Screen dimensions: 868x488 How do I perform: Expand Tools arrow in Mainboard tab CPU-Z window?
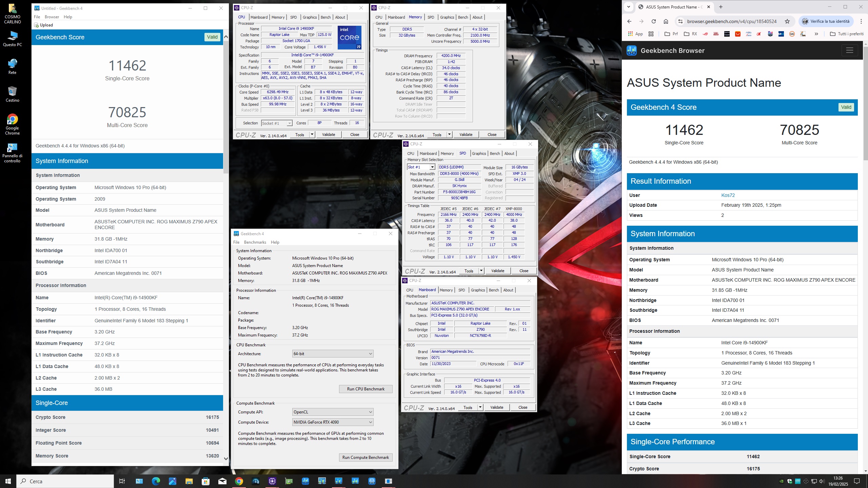(480, 407)
